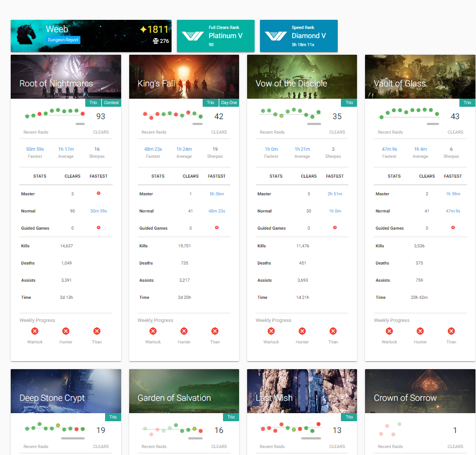This screenshot has height=455, width=476.
Task: Click Vault of Glass Warlock weekly progress icon
Action: click(389, 331)
